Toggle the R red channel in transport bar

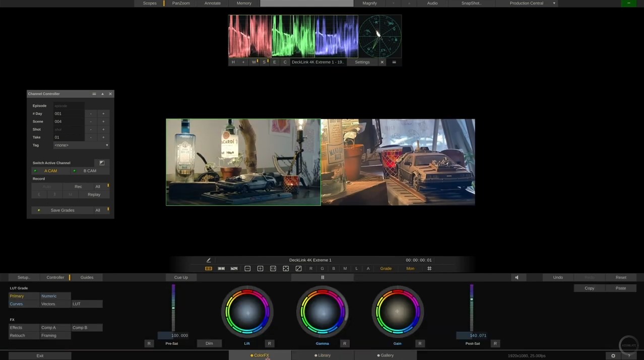310,268
